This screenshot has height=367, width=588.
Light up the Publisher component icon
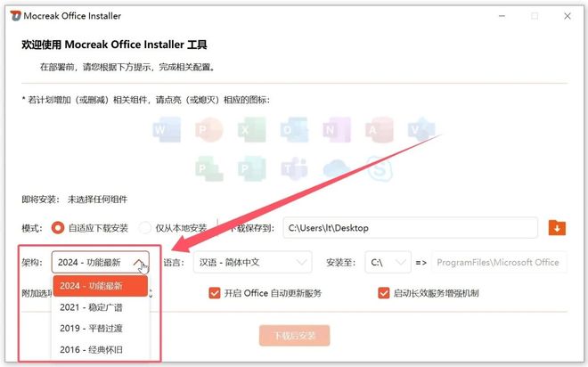(252, 169)
